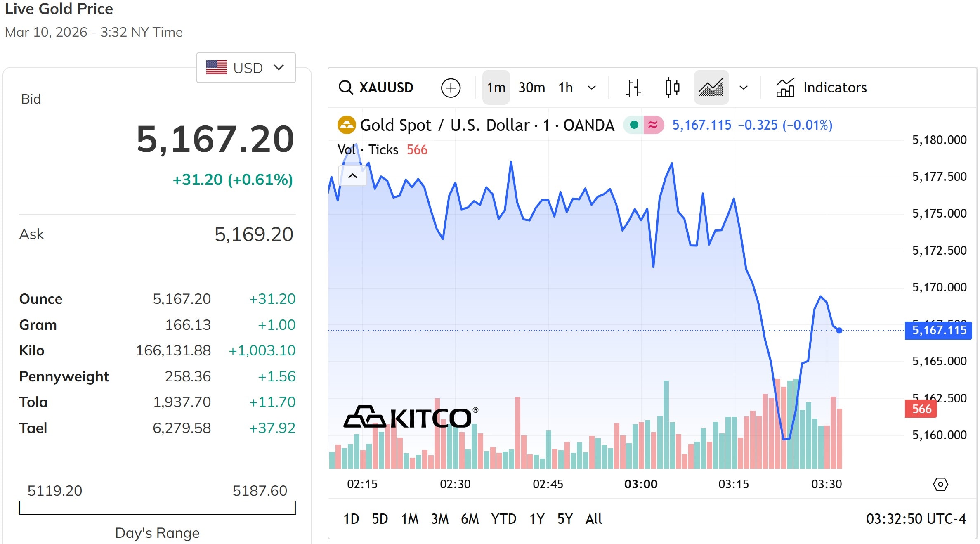Screen dimensions: 980x544
Task: Click the gold spot symbol icon
Action: coord(346,125)
